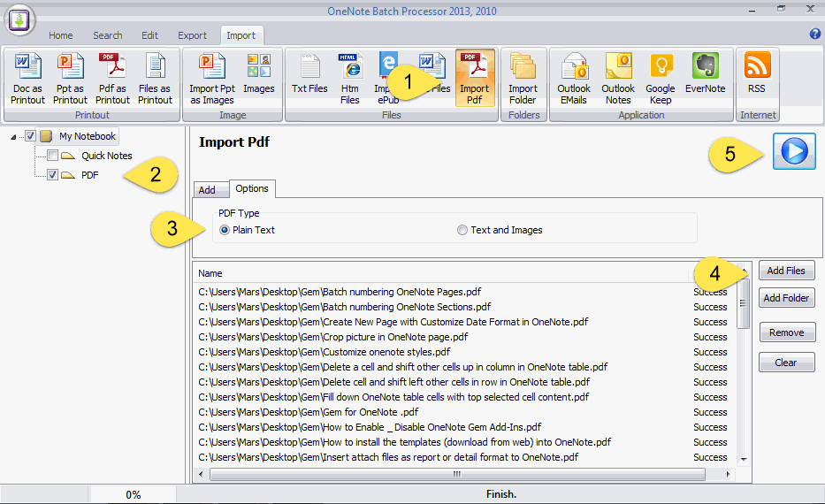Select Gem for OneNote .pdf row

point(464,412)
